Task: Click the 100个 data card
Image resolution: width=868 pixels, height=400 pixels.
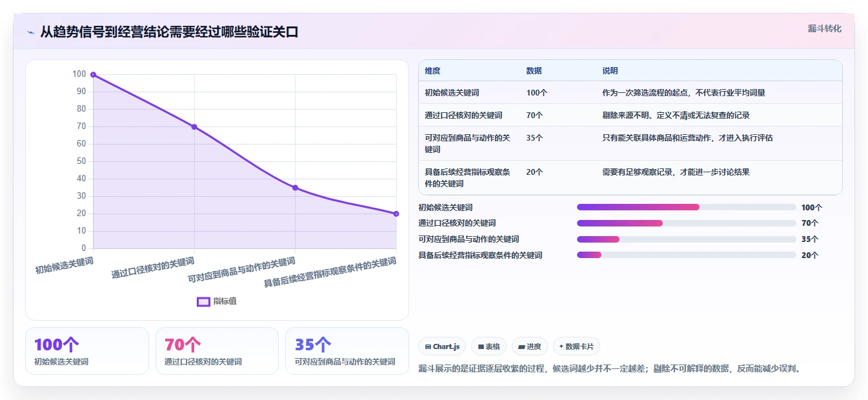Action: pyautogui.click(x=87, y=350)
